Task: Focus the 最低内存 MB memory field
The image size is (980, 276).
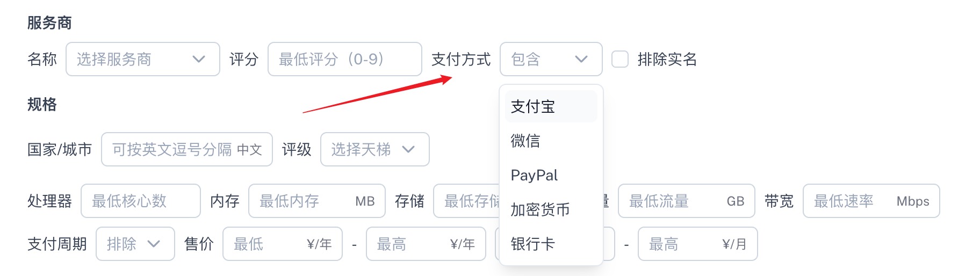Action: 317,201
